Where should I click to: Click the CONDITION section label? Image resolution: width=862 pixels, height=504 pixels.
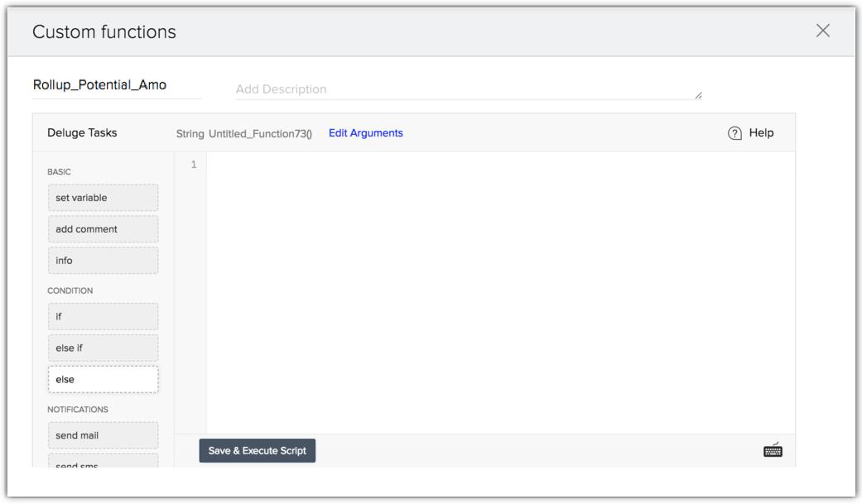(x=70, y=290)
